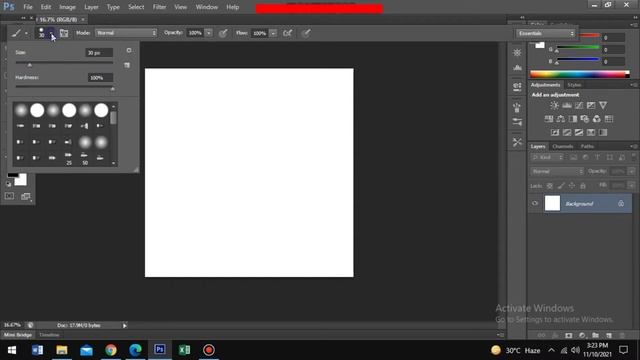The height and width of the screenshot is (360, 640).
Task: Open the Timeline tab
Action: 49,335
